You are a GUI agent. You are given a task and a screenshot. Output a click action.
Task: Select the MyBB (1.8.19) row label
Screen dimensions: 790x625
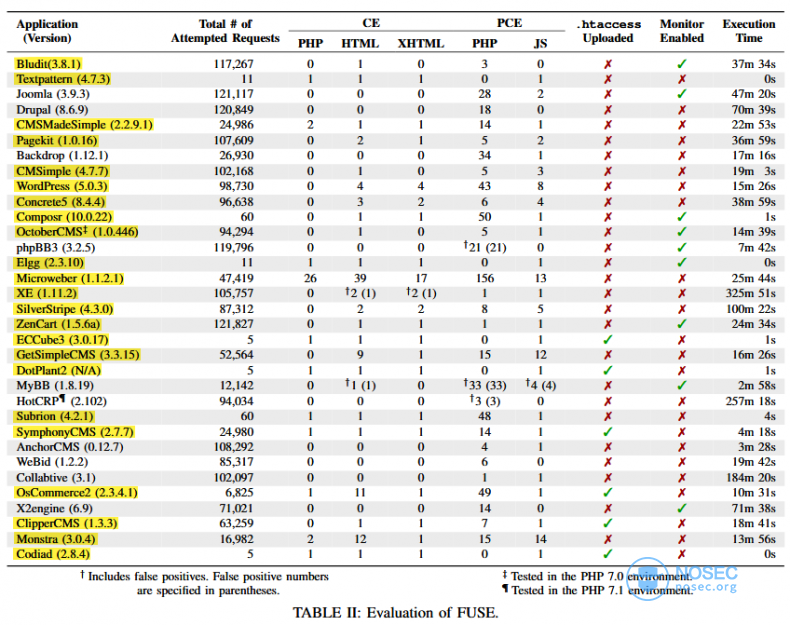coord(55,386)
